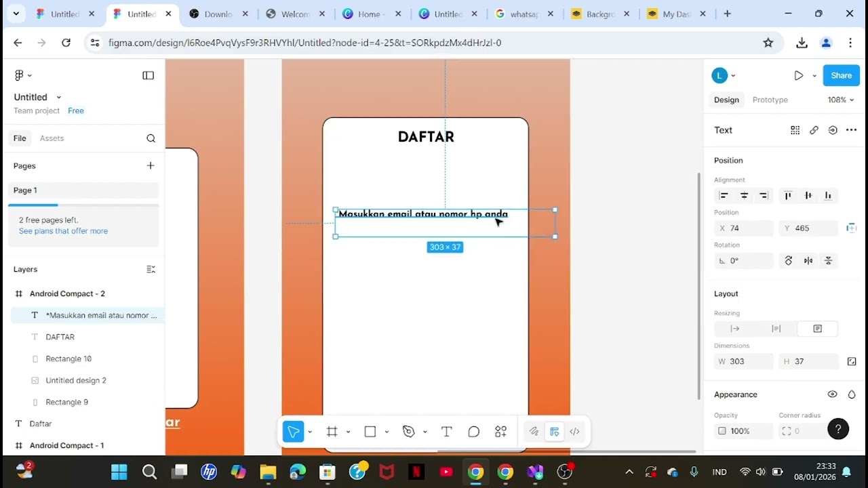This screenshot has width=868, height=488.
Task: Switch to the File tab
Action: pyautogui.click(x=20, y=138)
